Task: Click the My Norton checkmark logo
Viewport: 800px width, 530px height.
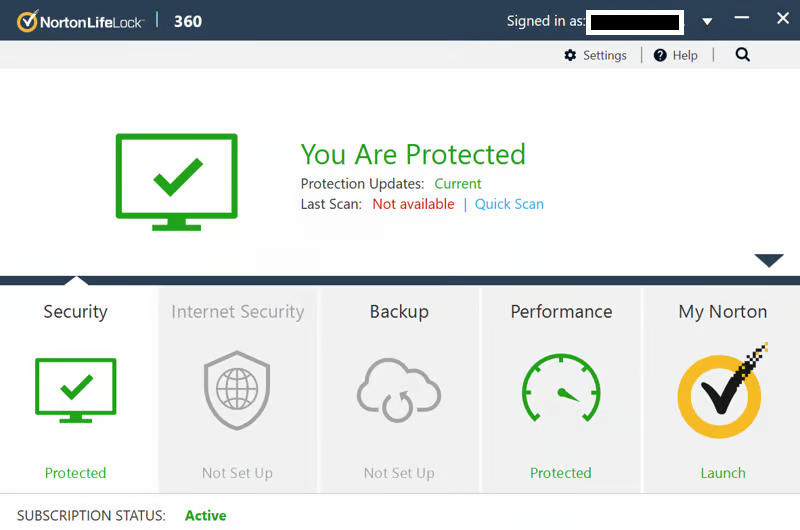Action: 722,391
